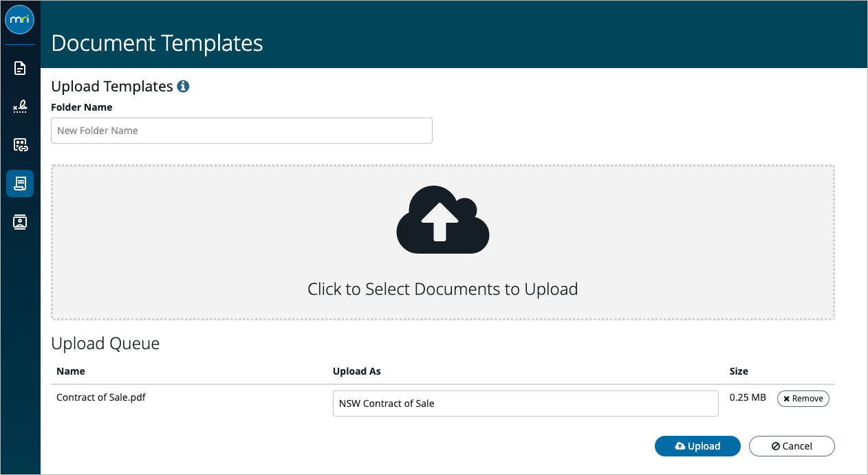Image resolution: width=868 pixels, height=475 pixels.
Task: Click the blue Upload button
Action: [697, 446]
